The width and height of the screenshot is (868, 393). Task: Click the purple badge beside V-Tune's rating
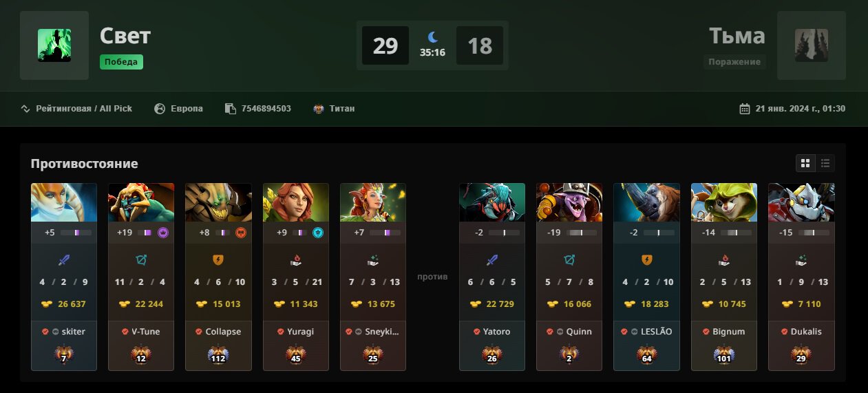point(163,233)
